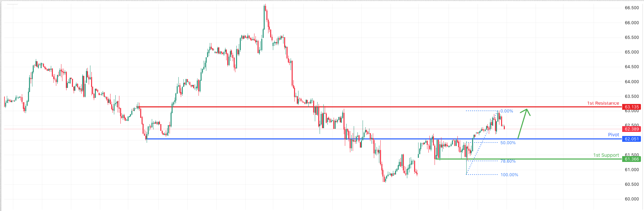Click the 65.000 price axis label
Image resolution: width=644 pixels, height=211 pixels.
(632, 52)
